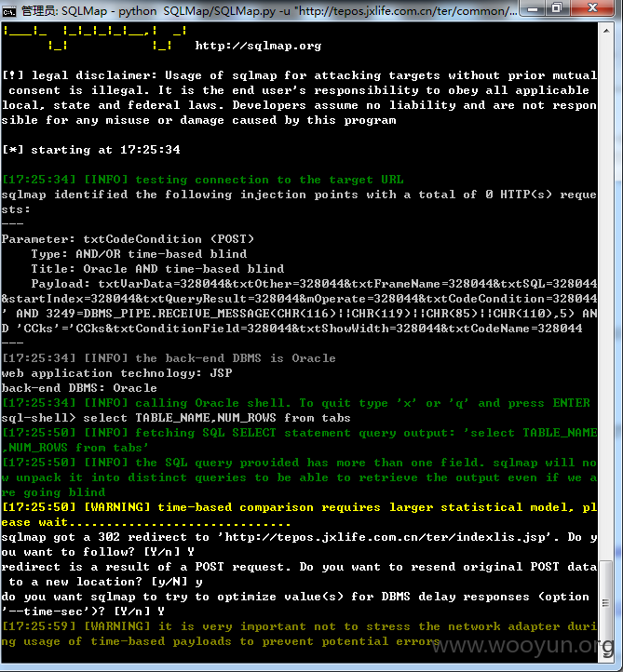The height and width of the screenshot is (672, 623).
Task: Click 'Parameter: txtCodeCondition (POST)' line
Action: (128, 239)
